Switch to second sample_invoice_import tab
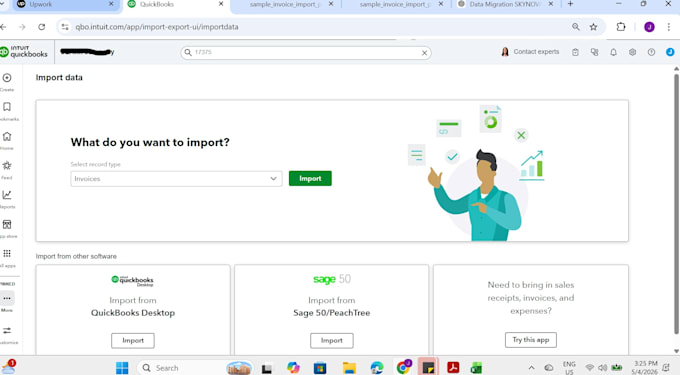The width and height of the screenshot is (680, 375). pyautogui.click(x=396, y=4)
